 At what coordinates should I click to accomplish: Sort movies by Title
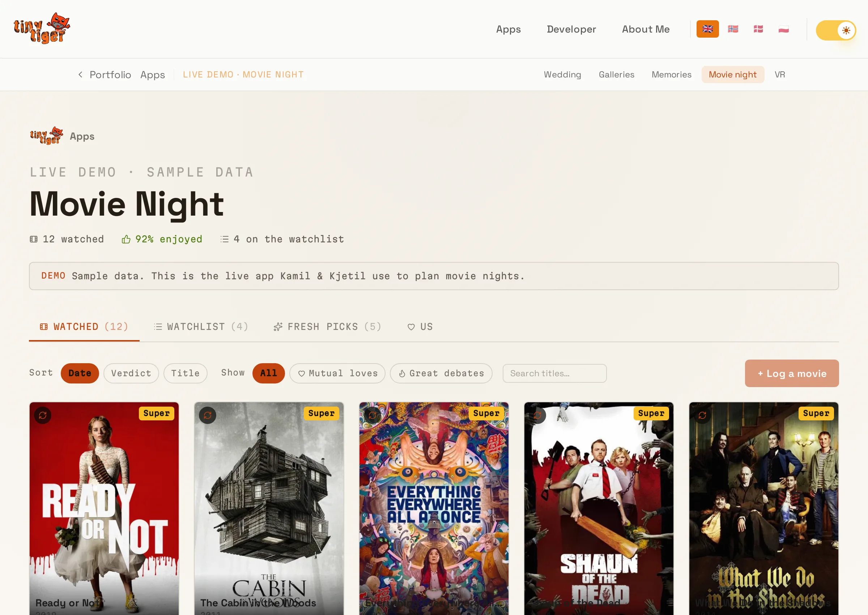pyautogui.click(x=185, y=373)
